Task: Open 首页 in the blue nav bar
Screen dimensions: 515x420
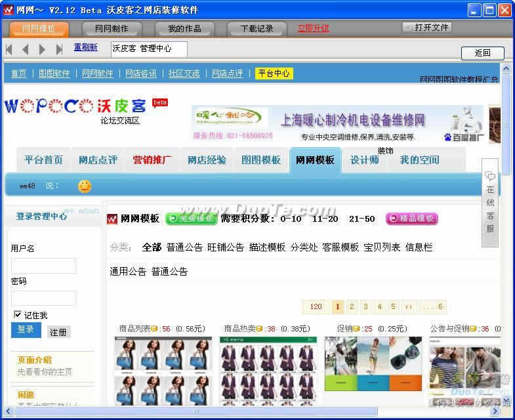Action: 18,73
